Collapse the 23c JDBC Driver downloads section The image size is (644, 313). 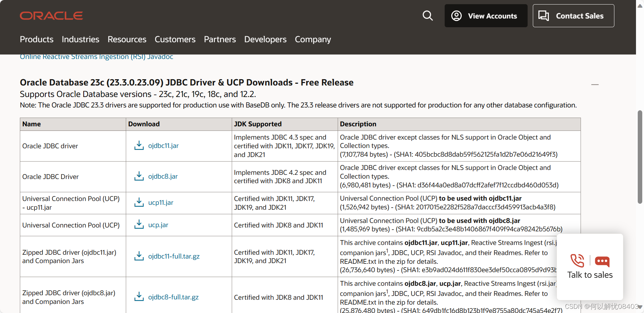pyautogui.click(x=595, y=84)
